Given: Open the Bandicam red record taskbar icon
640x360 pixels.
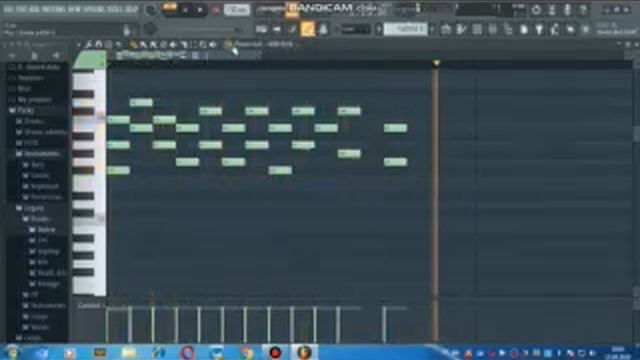Looking at the screenshot, I should coord(275,353).
